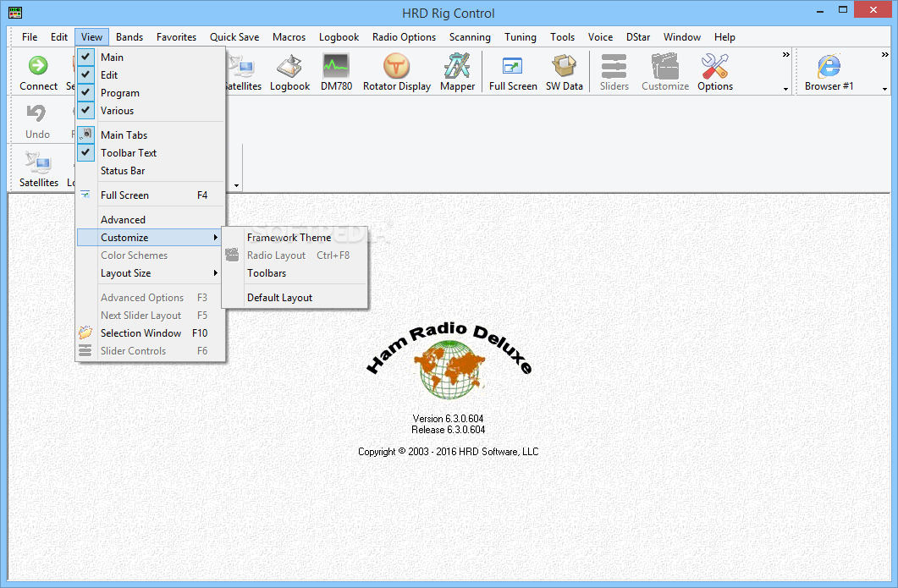Choose Advanced in View menu
The width and height of the screenshot is (898, 588).
[x=150, y=219]
